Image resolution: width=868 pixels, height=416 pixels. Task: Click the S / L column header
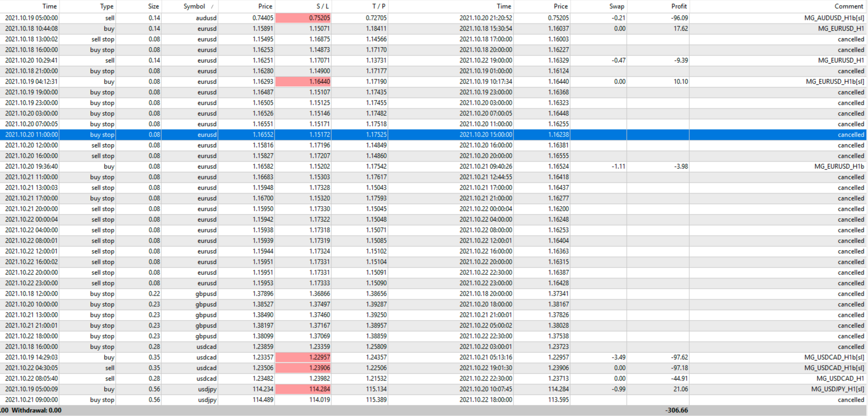coord(322,6)
